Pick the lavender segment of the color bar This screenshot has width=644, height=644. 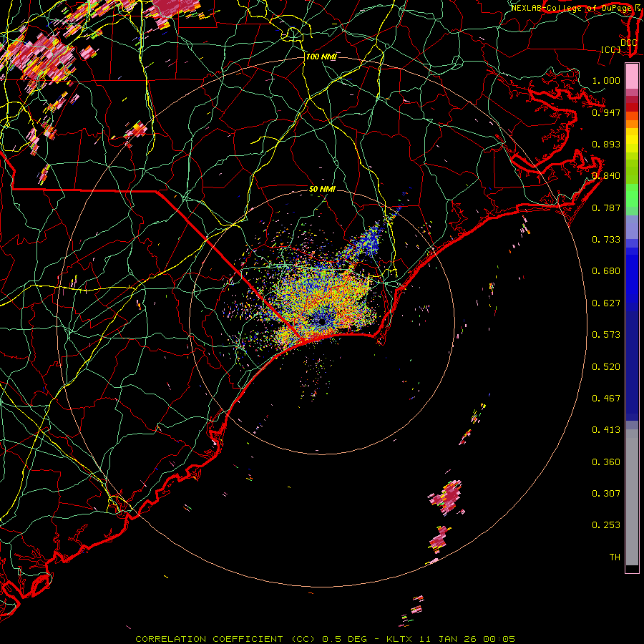(x=632, y=227)
